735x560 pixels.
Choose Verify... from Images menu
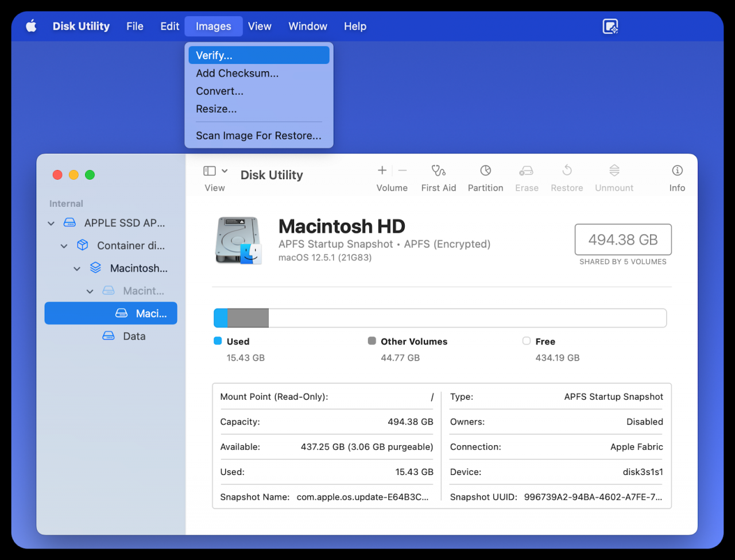(x=258, y=56)
